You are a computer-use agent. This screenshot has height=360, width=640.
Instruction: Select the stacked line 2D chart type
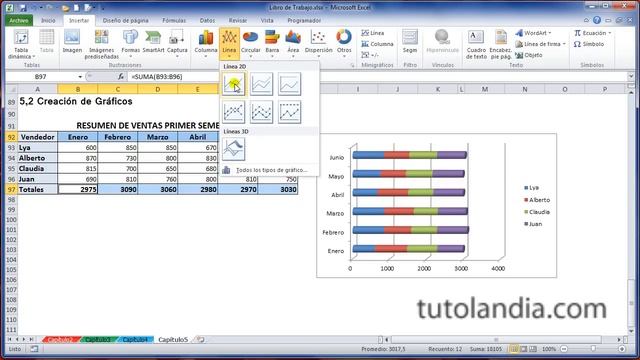(262, 84)
